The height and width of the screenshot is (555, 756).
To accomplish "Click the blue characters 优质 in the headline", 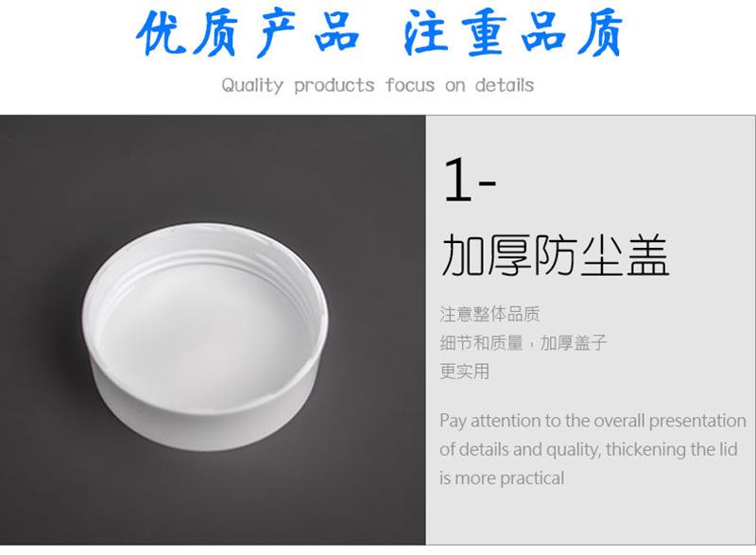I will click(x=187, y=33).
